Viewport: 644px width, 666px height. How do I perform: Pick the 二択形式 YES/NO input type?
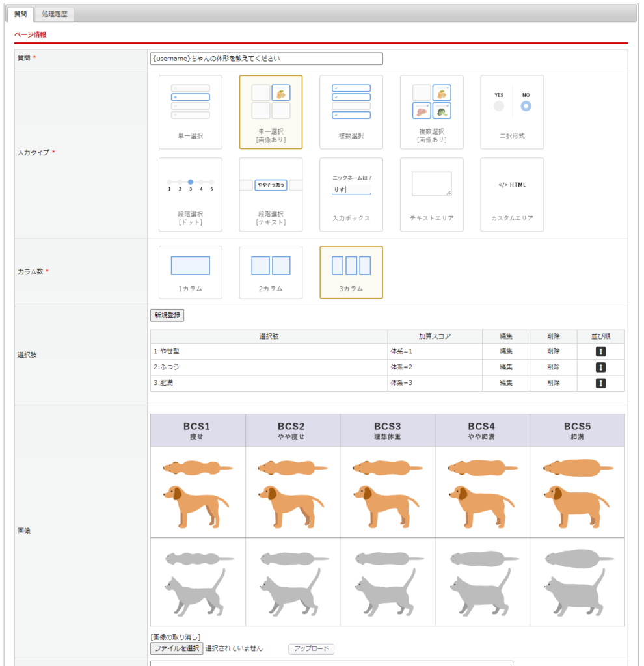pyautogui.click(x=512, y=112)
